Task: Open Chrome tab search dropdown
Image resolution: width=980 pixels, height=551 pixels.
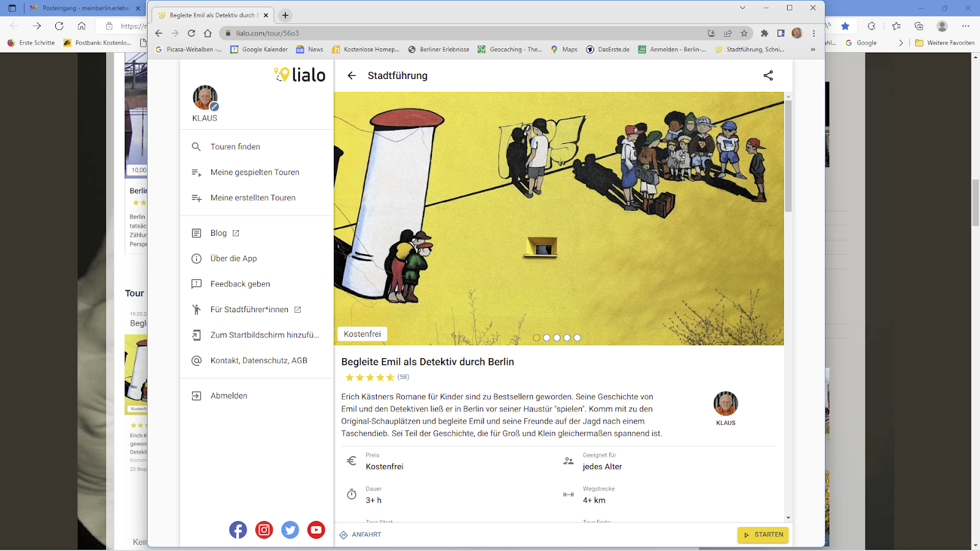Action: (x=742, y=8)
